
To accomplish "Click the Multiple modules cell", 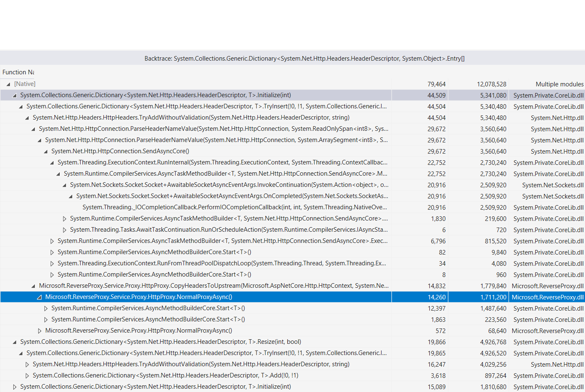I will click(x=559, y=84).
